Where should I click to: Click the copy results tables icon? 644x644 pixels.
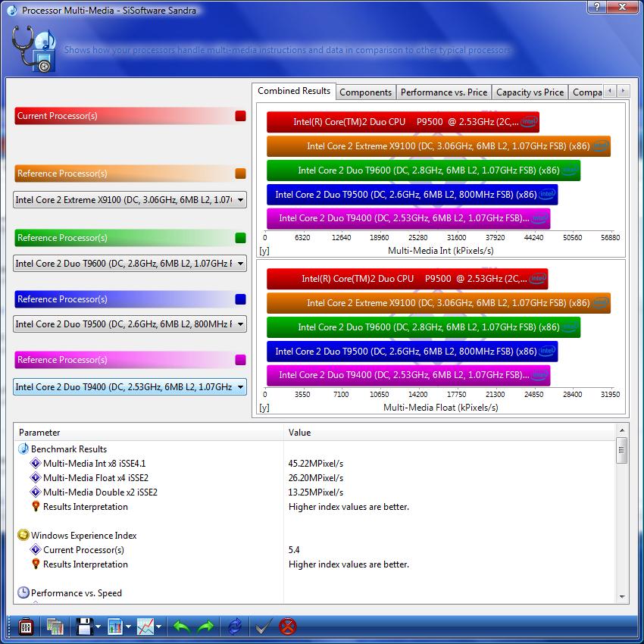click(x=55, y=627)
